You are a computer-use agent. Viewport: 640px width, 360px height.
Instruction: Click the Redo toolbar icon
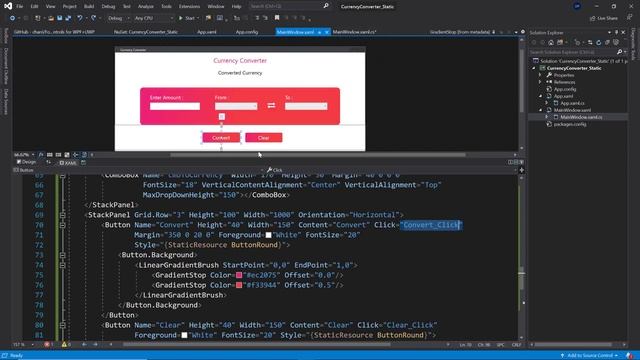click(x=93, y=18)
